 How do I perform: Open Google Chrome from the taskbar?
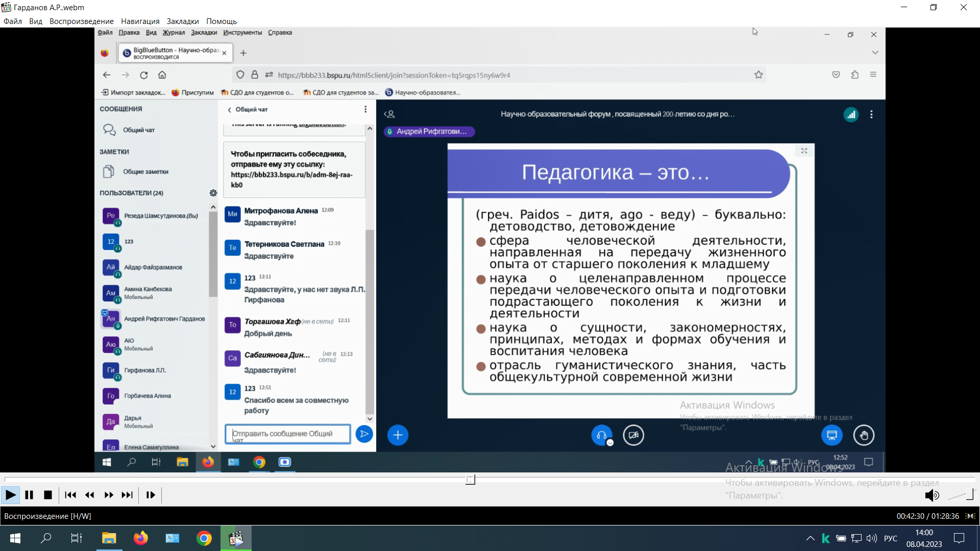pyautogui.click(x=204, y=538)
